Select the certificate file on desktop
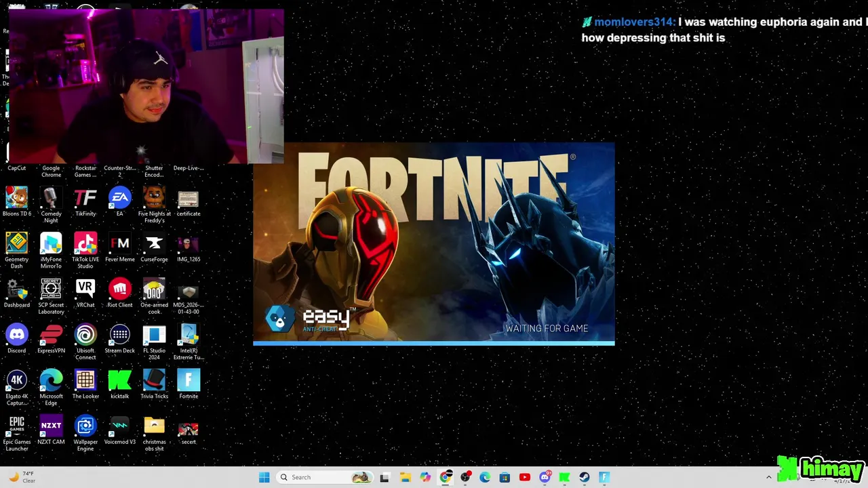Screen dimensions: 868x488 [x=189, y=202]
